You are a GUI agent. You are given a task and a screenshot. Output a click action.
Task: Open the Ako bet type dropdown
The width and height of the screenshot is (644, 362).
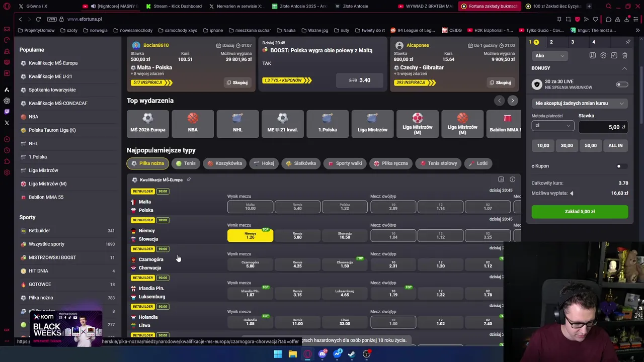point(550,56)
